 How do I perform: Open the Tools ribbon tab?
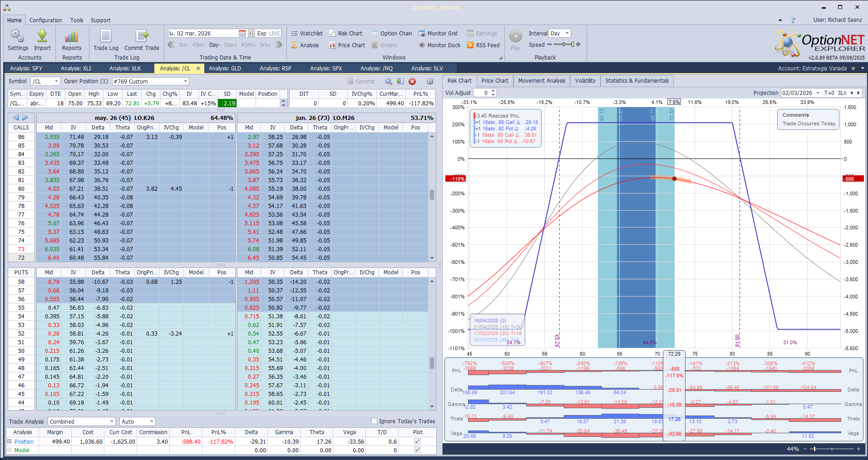click(x=77, y=20)
